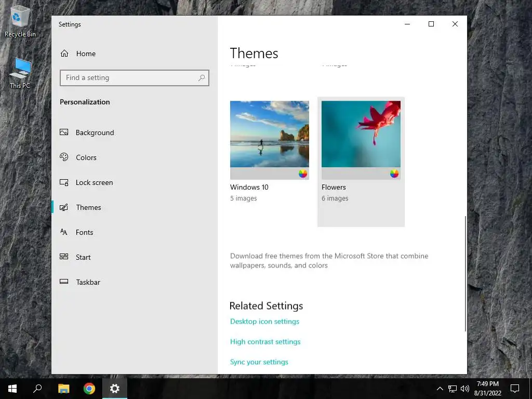
Task: Open the network status tray icon
Action: tap(453, 389)
